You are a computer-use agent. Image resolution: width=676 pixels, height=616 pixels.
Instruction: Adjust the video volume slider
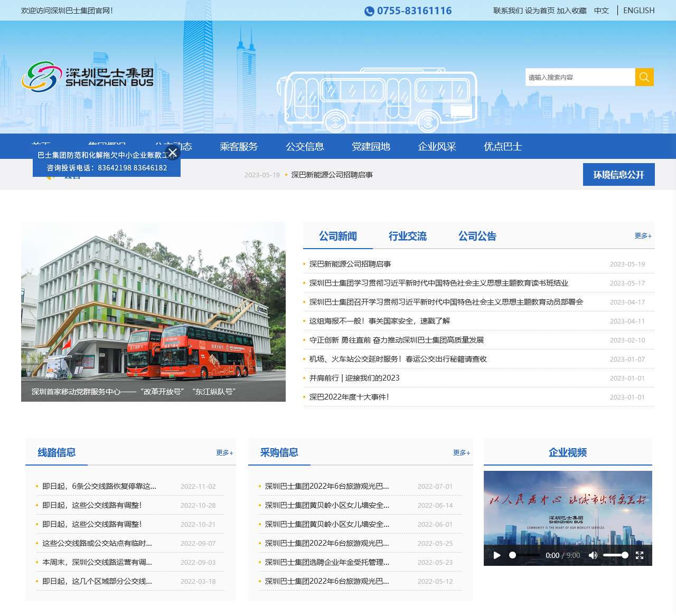pyautogui.click(x=615, y=555)
